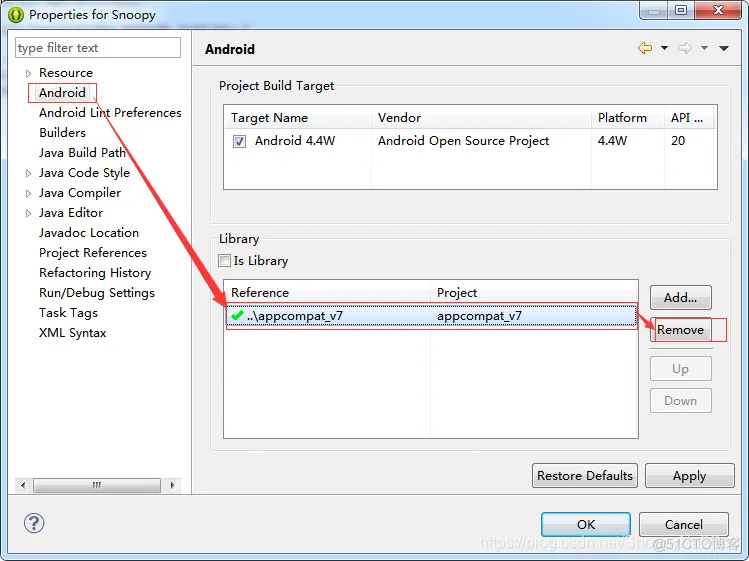
Task: Click the help question mark icon
Action: click(x=34, y=523)
